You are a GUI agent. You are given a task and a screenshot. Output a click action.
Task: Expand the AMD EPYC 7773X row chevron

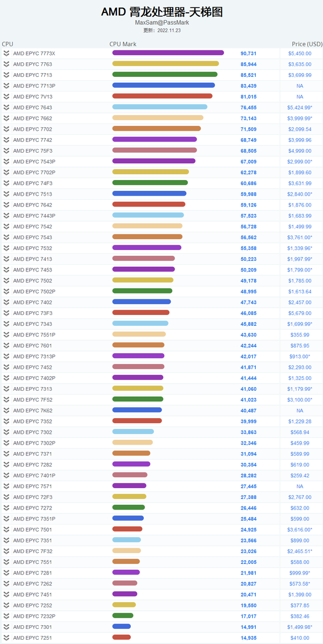tap(6, 53)
